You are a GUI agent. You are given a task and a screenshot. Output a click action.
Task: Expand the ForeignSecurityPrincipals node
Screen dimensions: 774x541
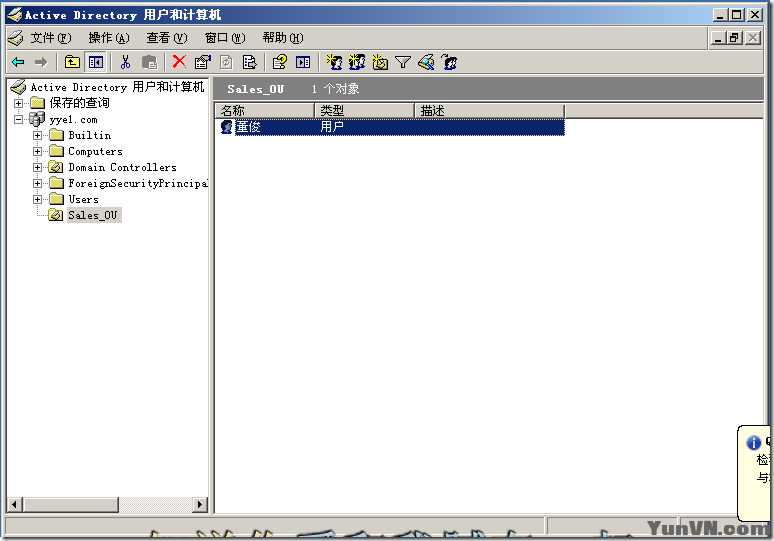pos(38,184)
